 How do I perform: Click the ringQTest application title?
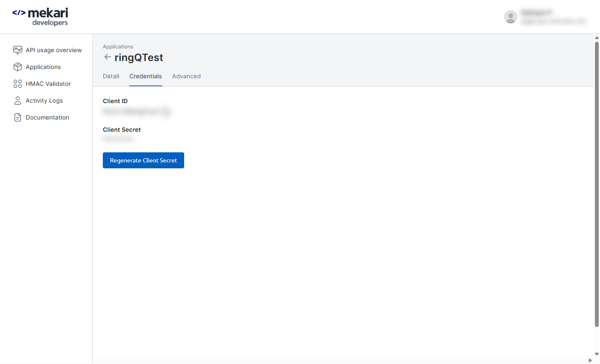(139, 58)
